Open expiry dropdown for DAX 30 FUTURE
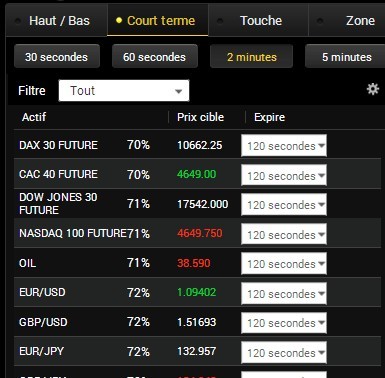385x378 pixels. (284, 146)
